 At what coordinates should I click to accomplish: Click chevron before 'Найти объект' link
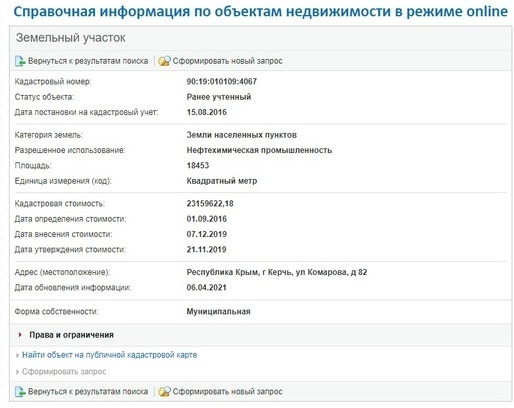(17, 356)
